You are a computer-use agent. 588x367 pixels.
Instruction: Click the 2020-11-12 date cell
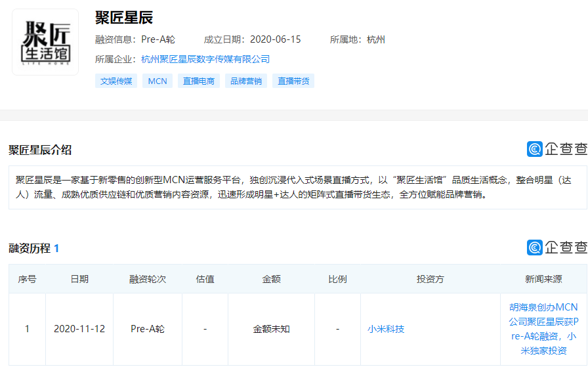(x=79, y=329)
